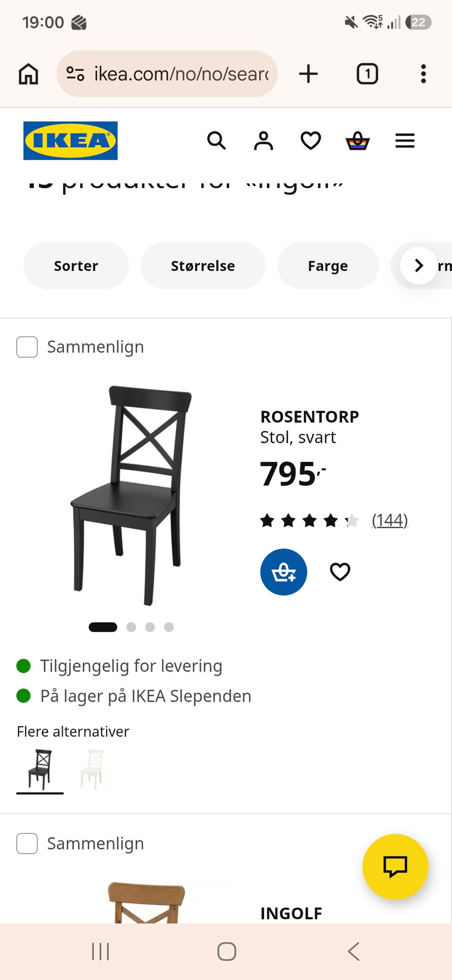This screenshot has height=980, width=452.
Task: Tick the Sammenlign checkbox for INGOLF
Action: click(27, 843)
